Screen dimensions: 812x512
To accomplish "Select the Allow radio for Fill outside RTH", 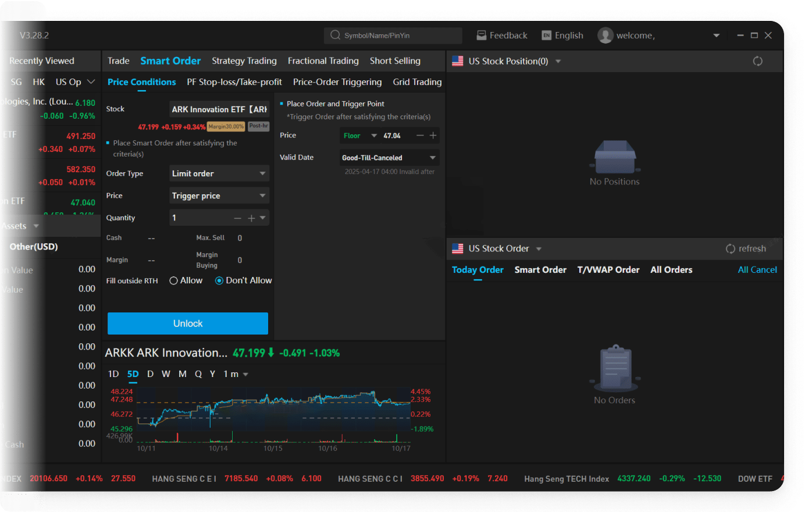I will (173, 280).
